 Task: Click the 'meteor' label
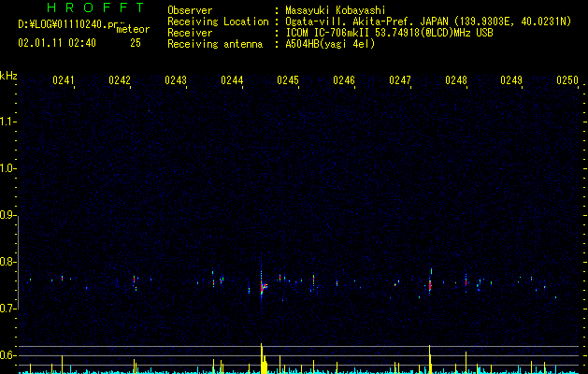pos(133,29)
